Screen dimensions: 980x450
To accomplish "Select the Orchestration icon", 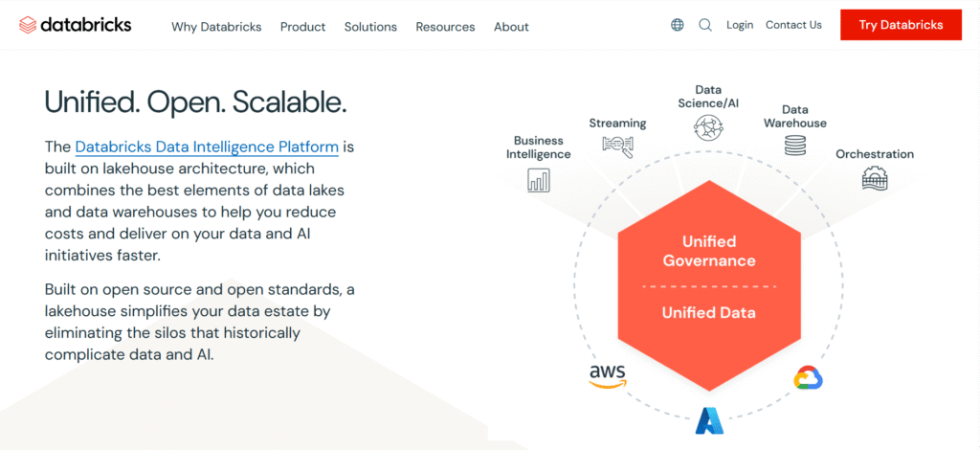I will 874,177.
